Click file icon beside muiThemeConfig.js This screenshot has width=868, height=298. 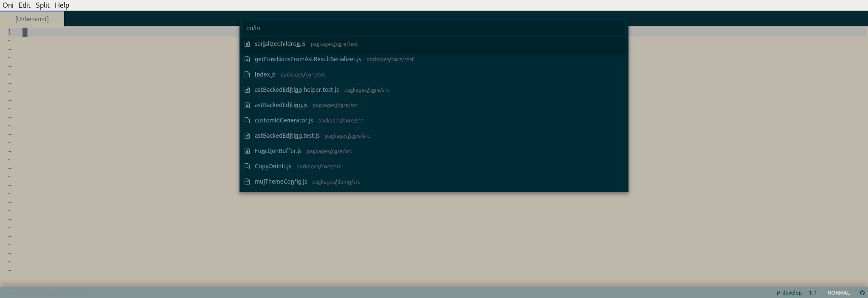tap(247, 182)
